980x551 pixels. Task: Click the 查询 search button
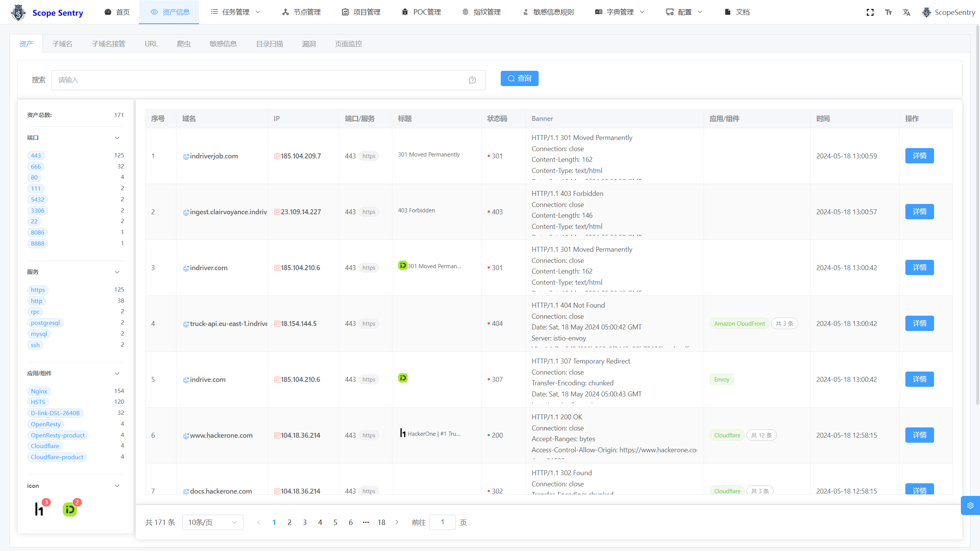point(519,78)
